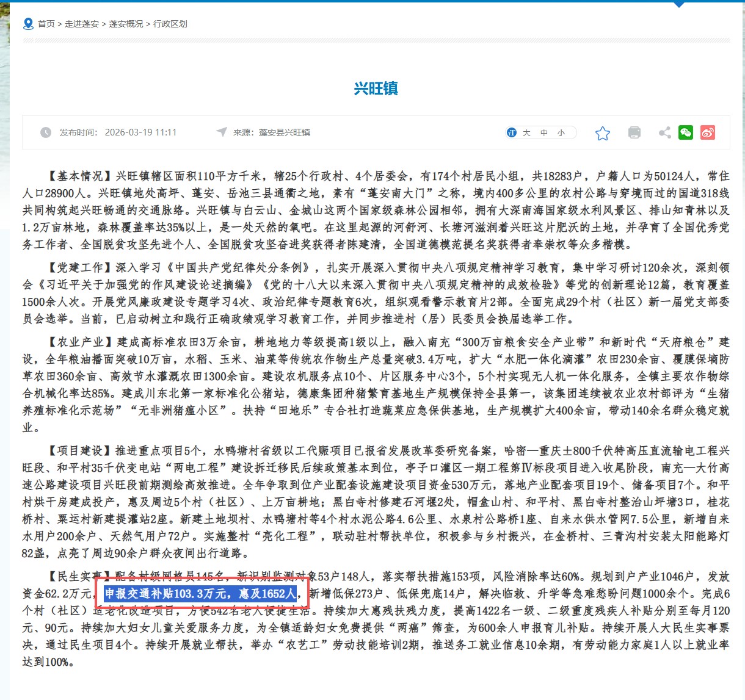This screenshot has width=745, height=700.
Task: Click the arrow icon beside 来源
Action: pos(221,132)
